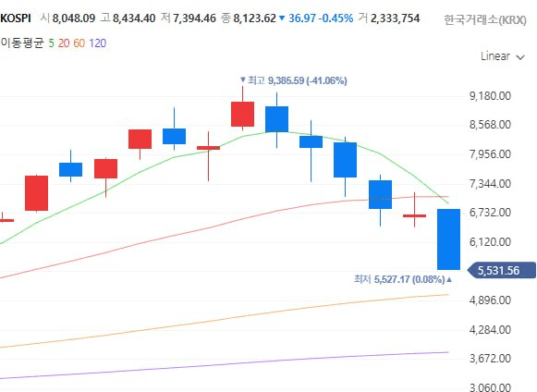This screenshot has height=392, width=537.
Task: Click the last large blue candlestick
Action: [448, 239]
